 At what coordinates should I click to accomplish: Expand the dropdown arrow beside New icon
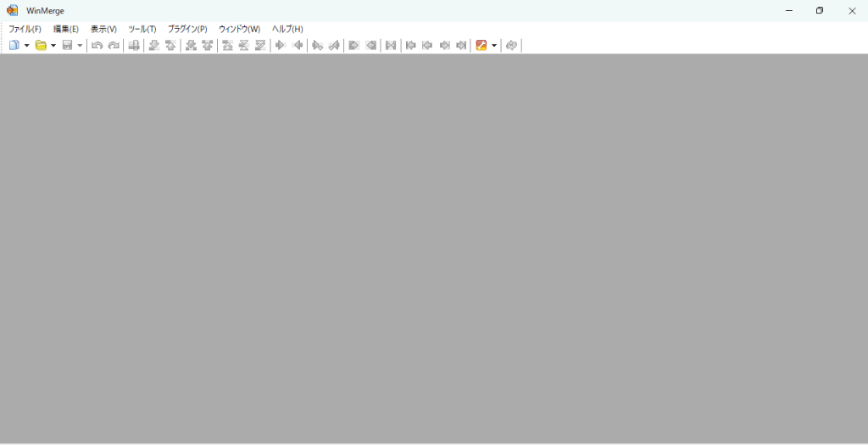[x=26, y=45]
